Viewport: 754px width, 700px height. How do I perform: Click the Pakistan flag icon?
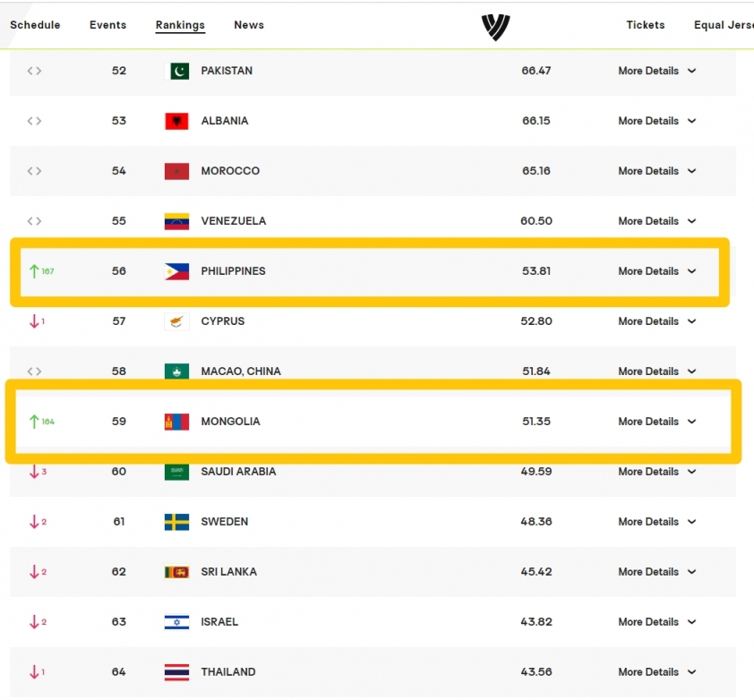176,71
